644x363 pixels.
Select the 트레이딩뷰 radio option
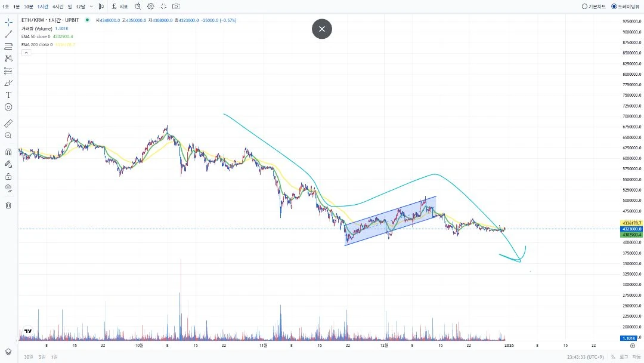[x=626, y=7]
